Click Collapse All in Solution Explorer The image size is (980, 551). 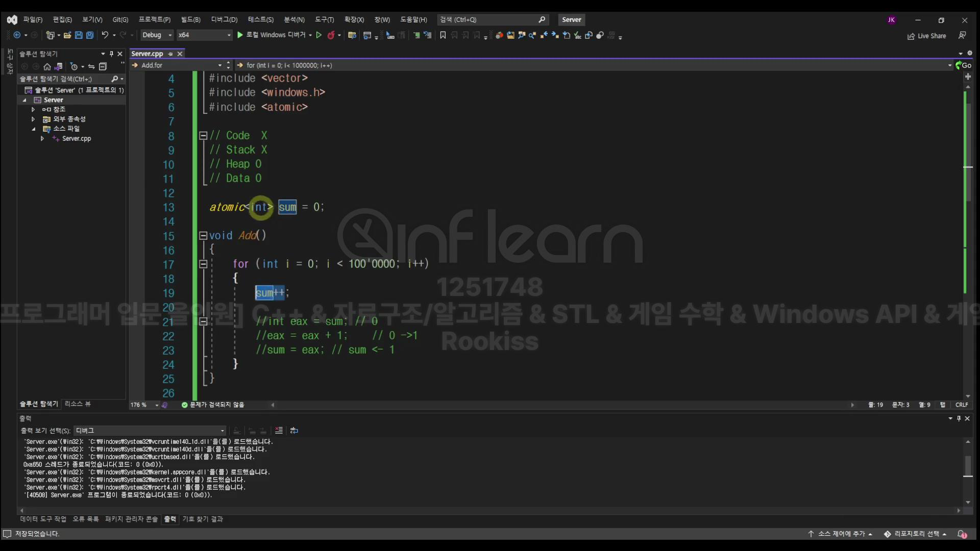103,67
